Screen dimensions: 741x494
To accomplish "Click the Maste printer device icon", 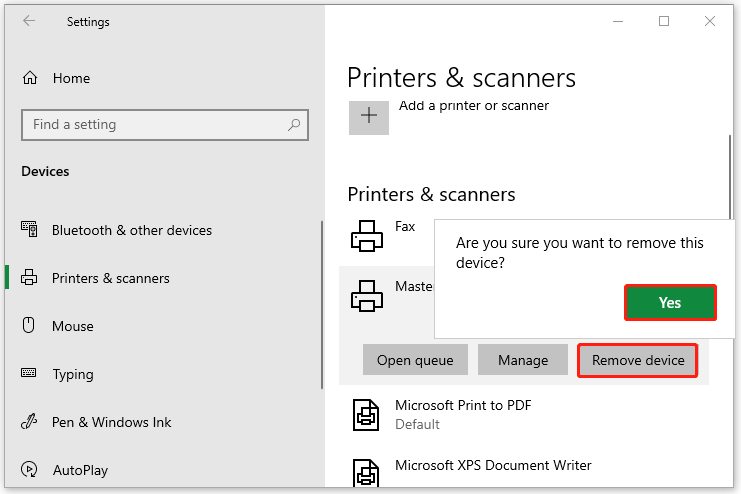I will pyautogui.click(x=367, y=296).
